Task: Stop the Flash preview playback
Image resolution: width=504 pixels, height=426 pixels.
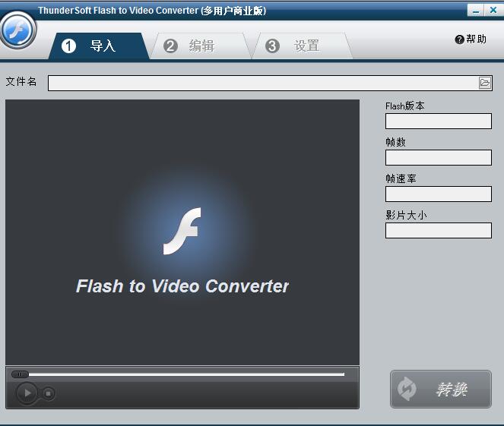Action: click(x=48, y=393)
